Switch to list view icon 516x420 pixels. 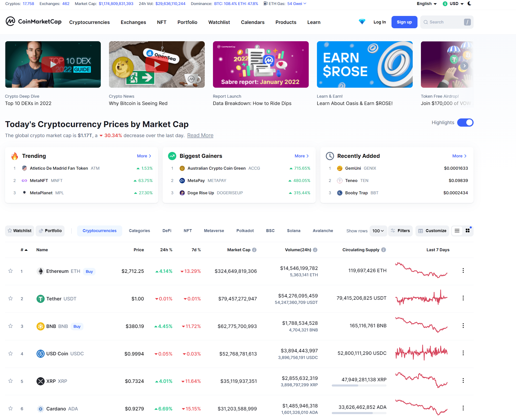click(457, 230)
